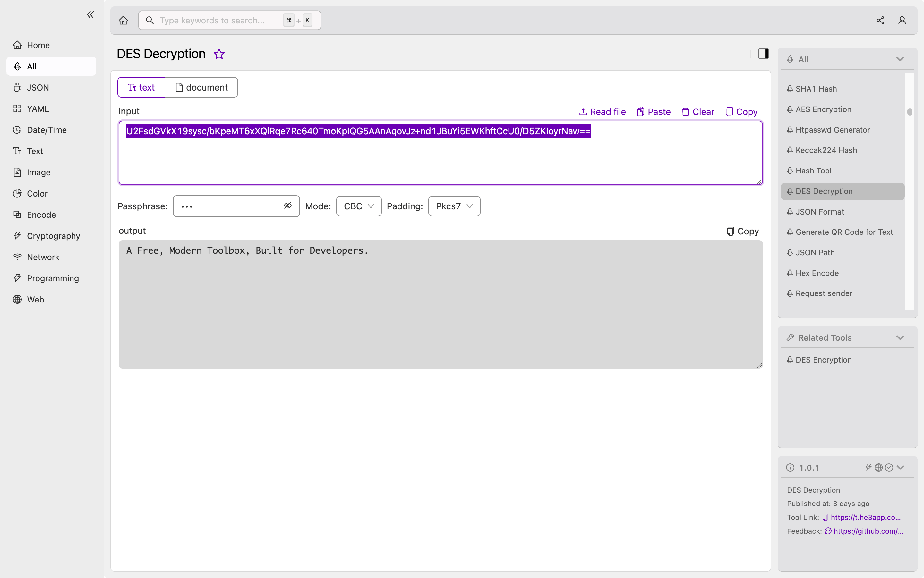Click the share icon in top bar
Screen dimensions: 924x578
click(x=880, y=20)
